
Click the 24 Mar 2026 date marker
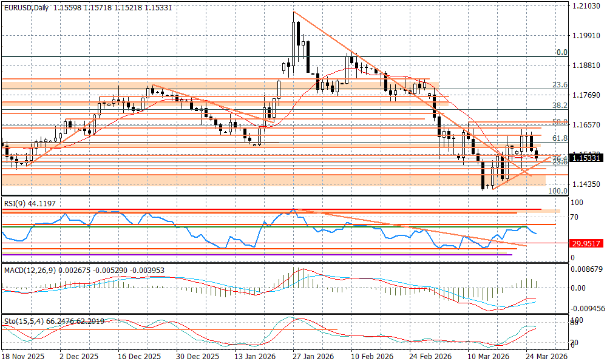(x=546, y=358)
